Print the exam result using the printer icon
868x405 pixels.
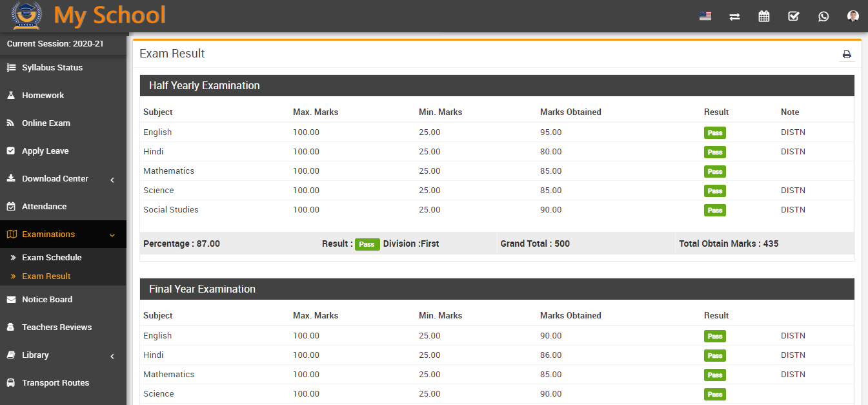[847, 54]
